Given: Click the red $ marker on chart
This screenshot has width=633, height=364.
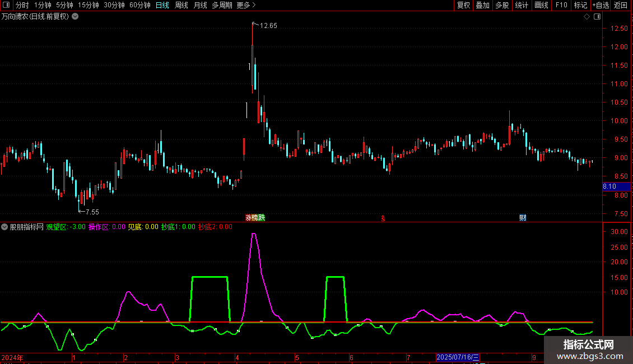Looking at the screenshot, I should [x=383, y=218].
